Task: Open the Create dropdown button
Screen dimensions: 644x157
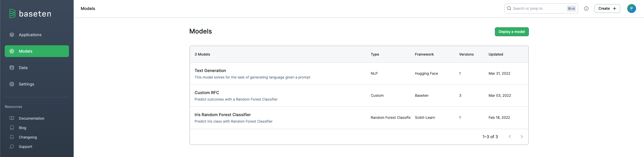Action: [607, 9]
